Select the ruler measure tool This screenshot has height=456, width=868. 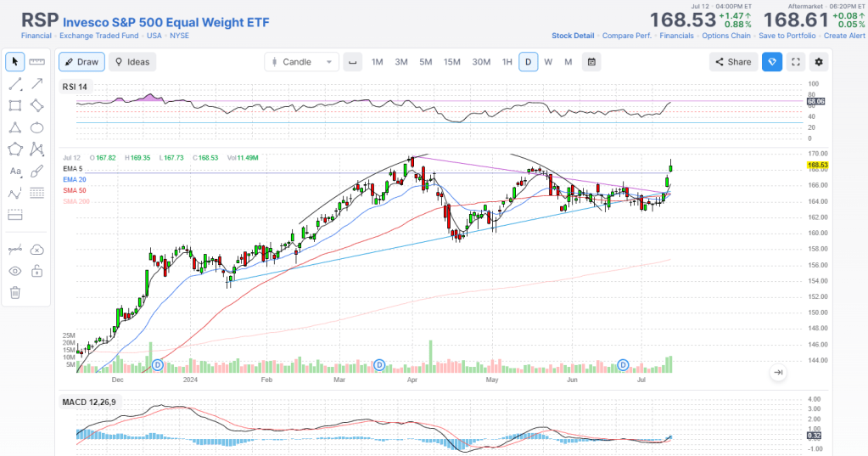(36, 62)
